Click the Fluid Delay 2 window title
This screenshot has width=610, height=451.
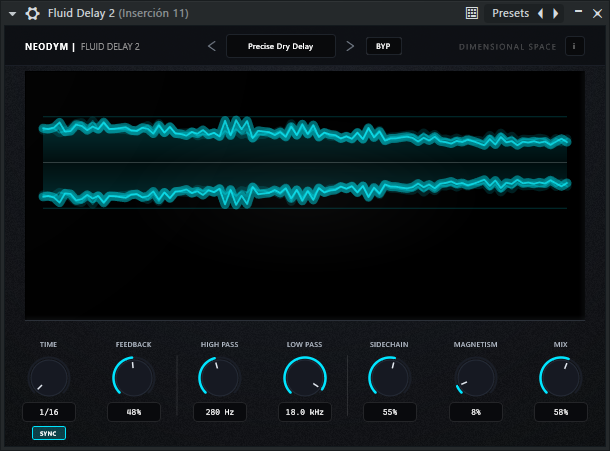(118, 13)
